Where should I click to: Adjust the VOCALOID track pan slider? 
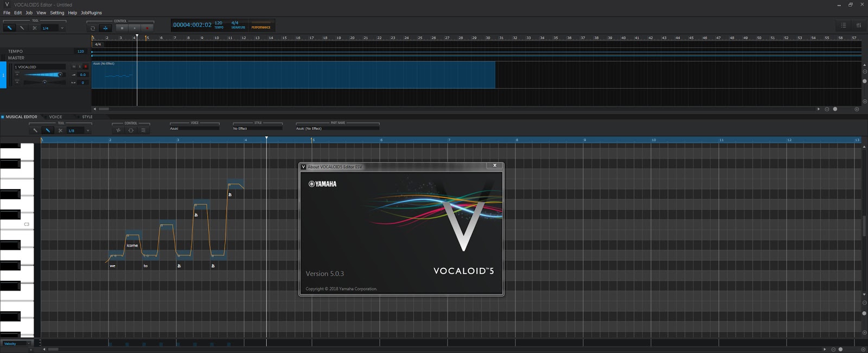pos(44,82)
